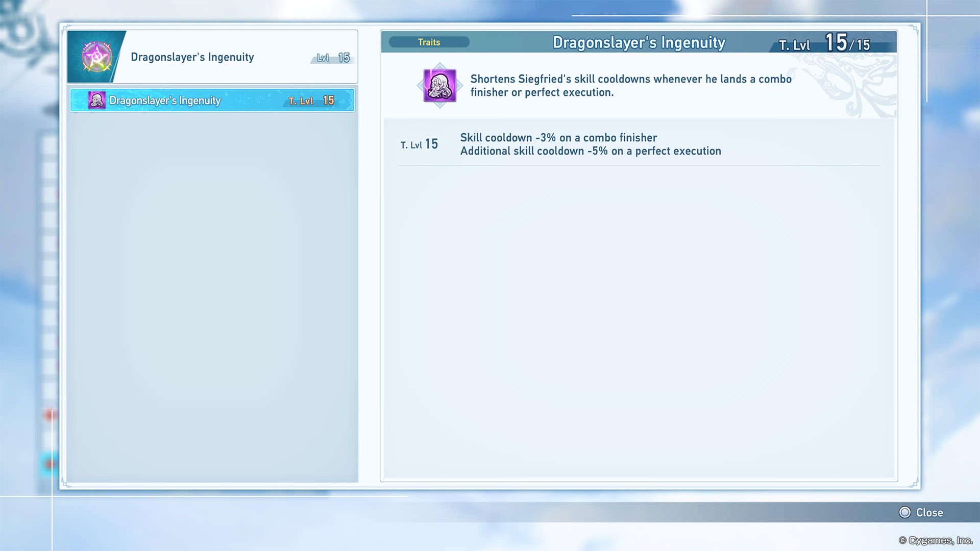Image resolution: width=980 pixels, height=551 pixels.
Task: Click the sigil name in the left header
Action: [192, 57]
